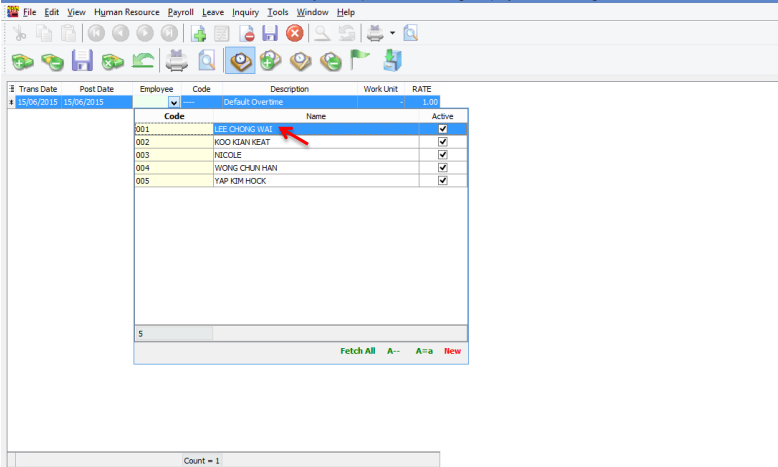Click the large preview magnifier icon in second toolbar
778x467 pixels.
tap(206, 61)
